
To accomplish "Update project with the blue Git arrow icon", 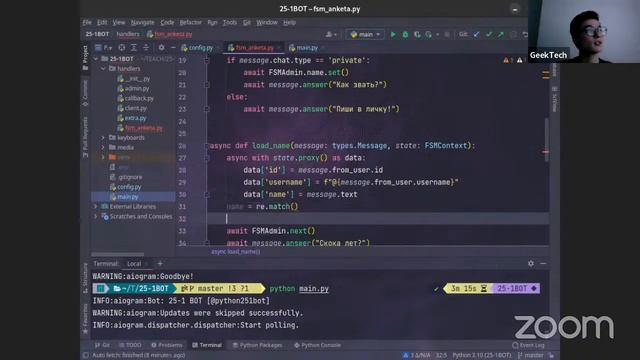I will pyautogui.click(x=476, y=35).
